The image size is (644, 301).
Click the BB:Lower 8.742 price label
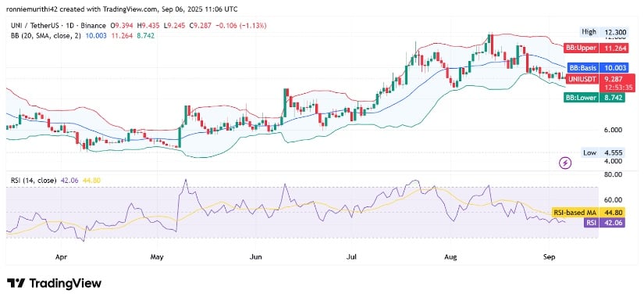(594, 98)
